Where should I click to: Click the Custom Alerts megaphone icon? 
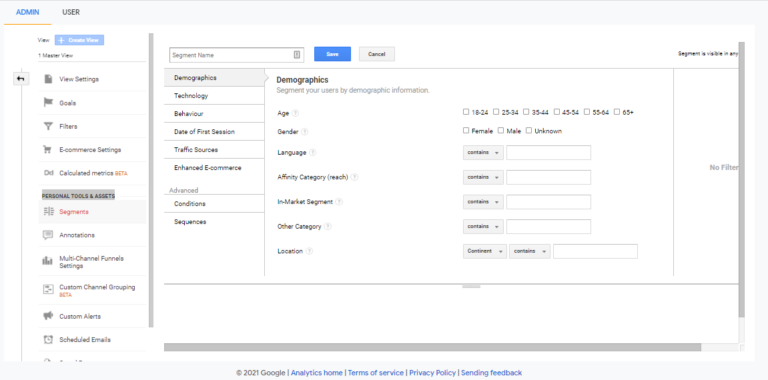[48, 316]
